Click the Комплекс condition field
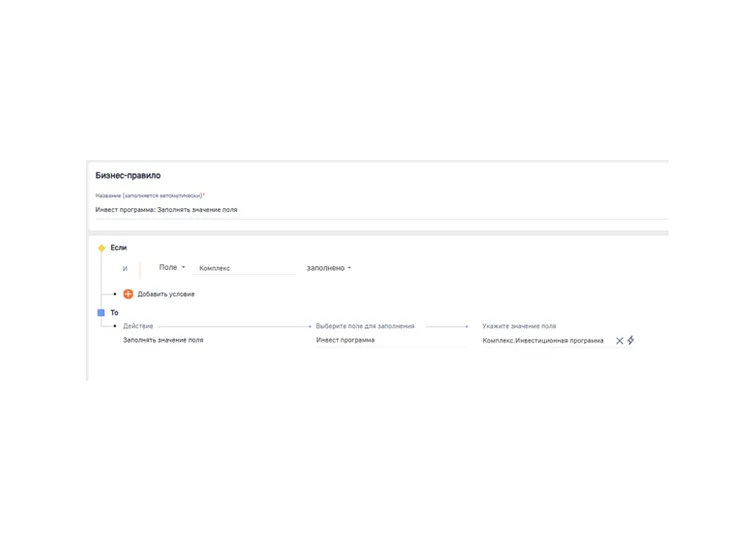 [245, 268]
